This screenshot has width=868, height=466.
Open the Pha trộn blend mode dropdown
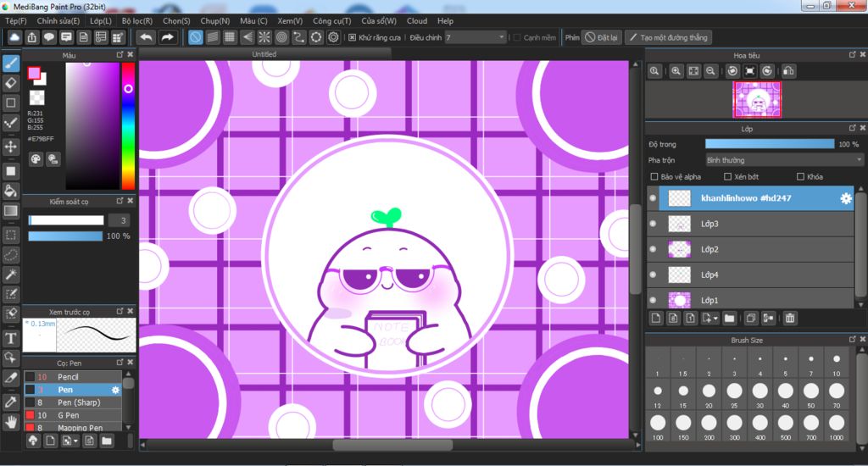[783, 159]
